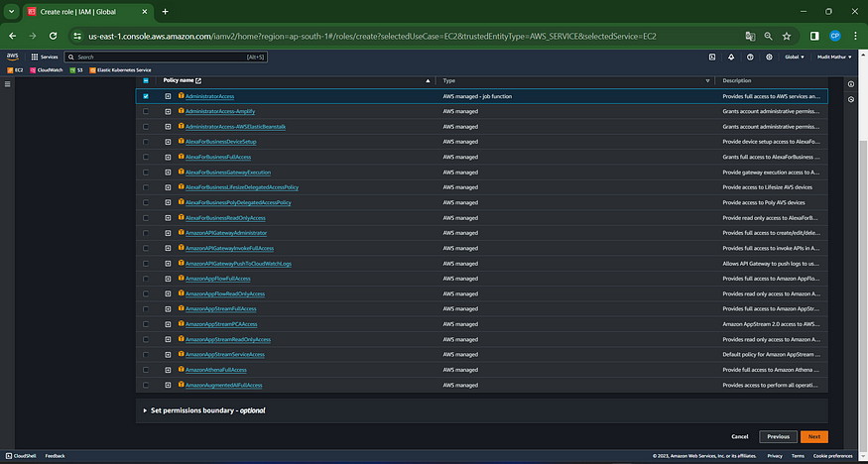
Task: Open the AWS home logo
Action: coord(12,57)
